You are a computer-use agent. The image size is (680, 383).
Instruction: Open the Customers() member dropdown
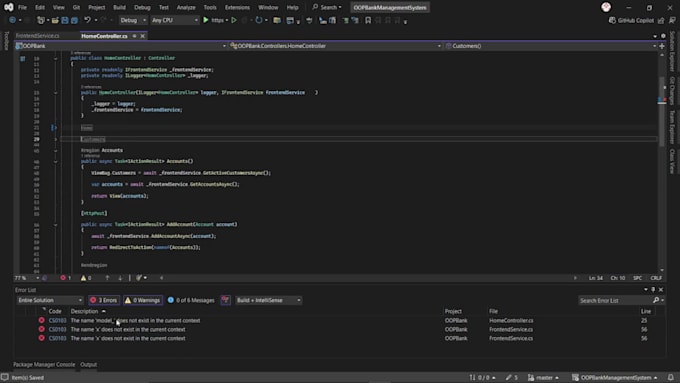[551, 46]
